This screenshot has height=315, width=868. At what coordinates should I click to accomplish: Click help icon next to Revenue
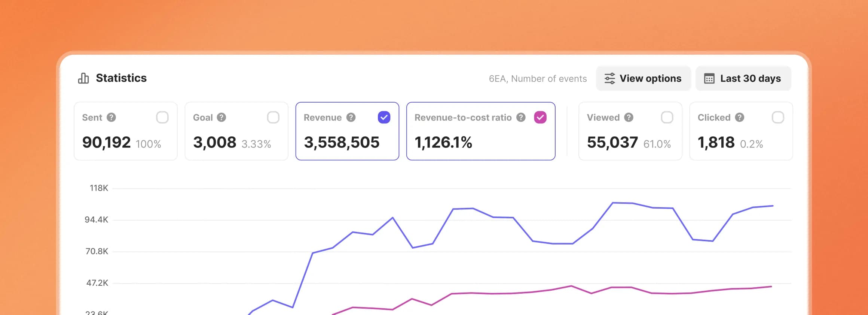click(x=351, y=118)
